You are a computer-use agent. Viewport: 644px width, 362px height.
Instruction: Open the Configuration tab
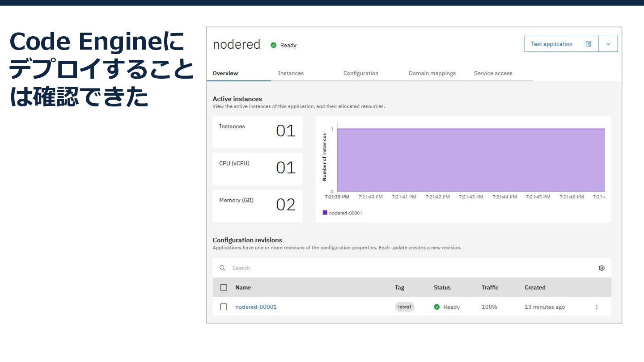tap(361, 73)
